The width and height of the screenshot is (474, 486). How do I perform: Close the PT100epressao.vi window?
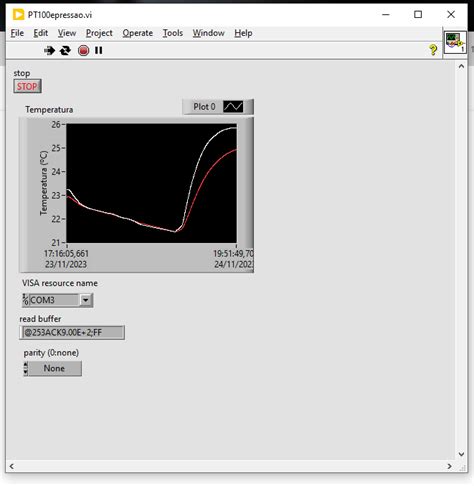coord(451,14)
